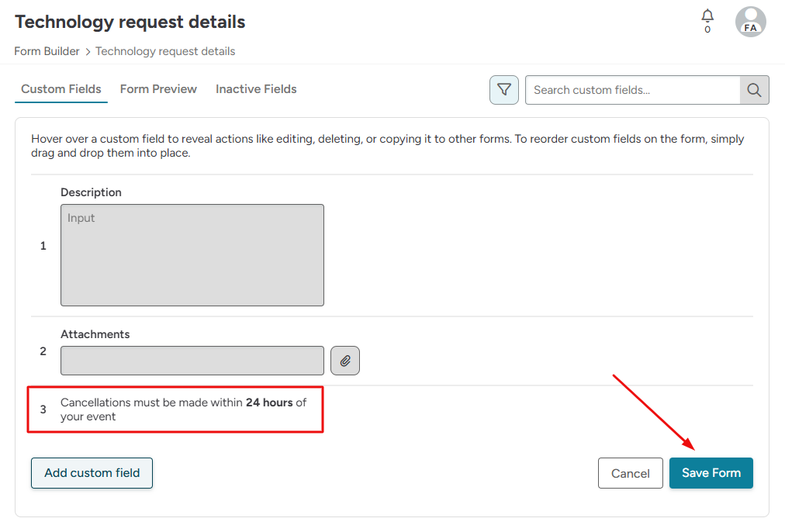Click the magnifying glass search button
Viewport: 785px width, 532px height.
coord(754,90)
